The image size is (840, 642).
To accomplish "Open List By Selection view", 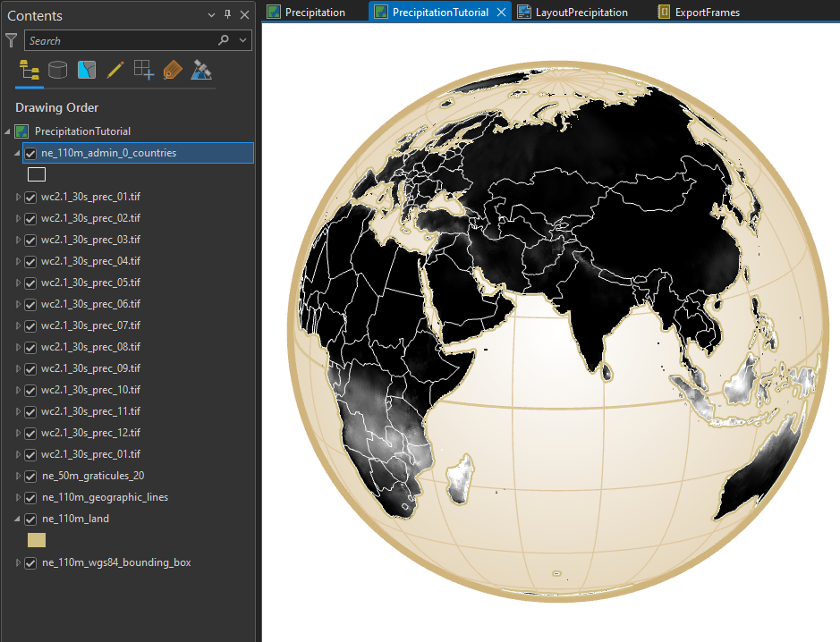I will pyautogui.click(x=87, y=70).
